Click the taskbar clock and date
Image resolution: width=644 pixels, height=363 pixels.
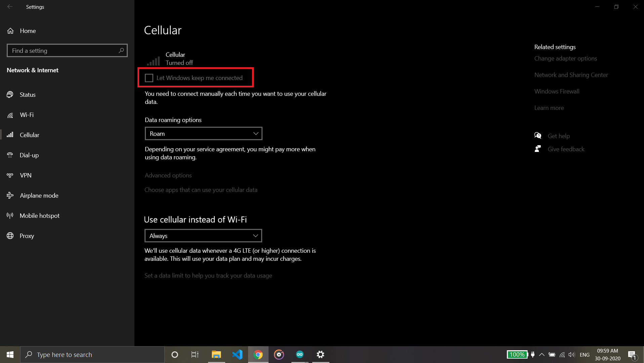click(607, 355)
